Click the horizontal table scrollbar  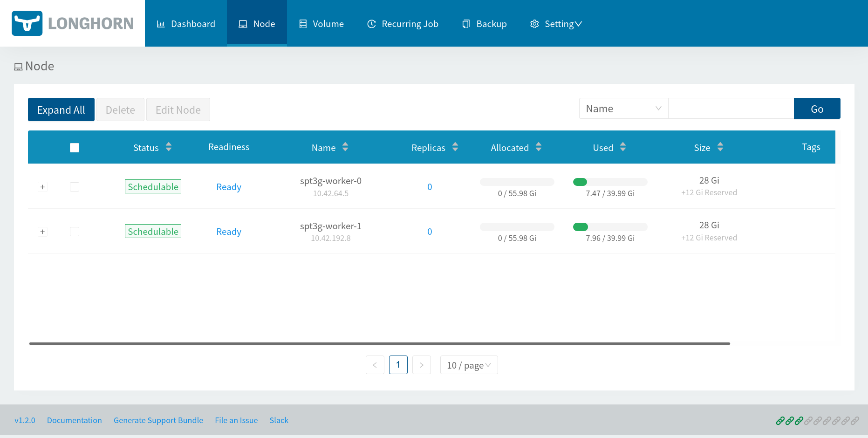pyautogui.click(x=379, y=343)
